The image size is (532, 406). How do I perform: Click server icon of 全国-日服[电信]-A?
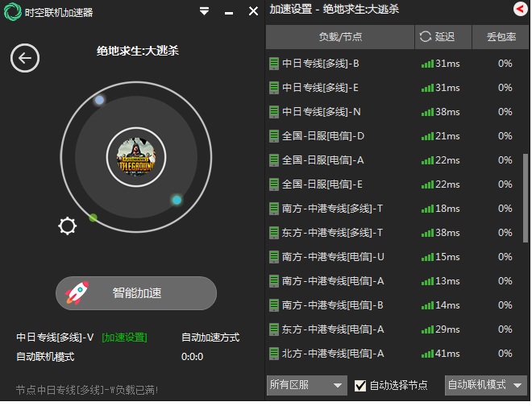coord(273,160)
